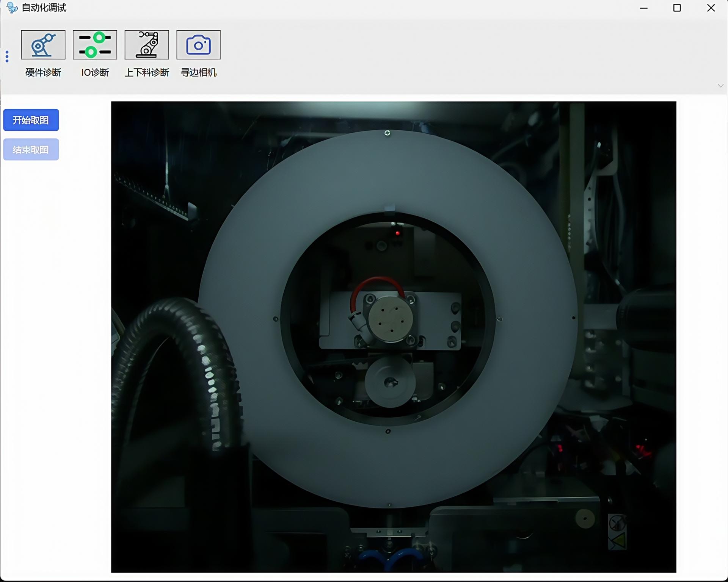The height and width of the screenshot is (582, 728).
Task: Click the 上下料诊断 text label
Action: point(147,72)
